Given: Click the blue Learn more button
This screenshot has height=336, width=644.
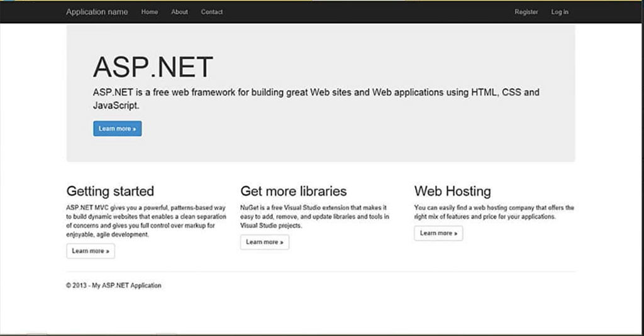Looking at the screenshot, I should point(118,128).
